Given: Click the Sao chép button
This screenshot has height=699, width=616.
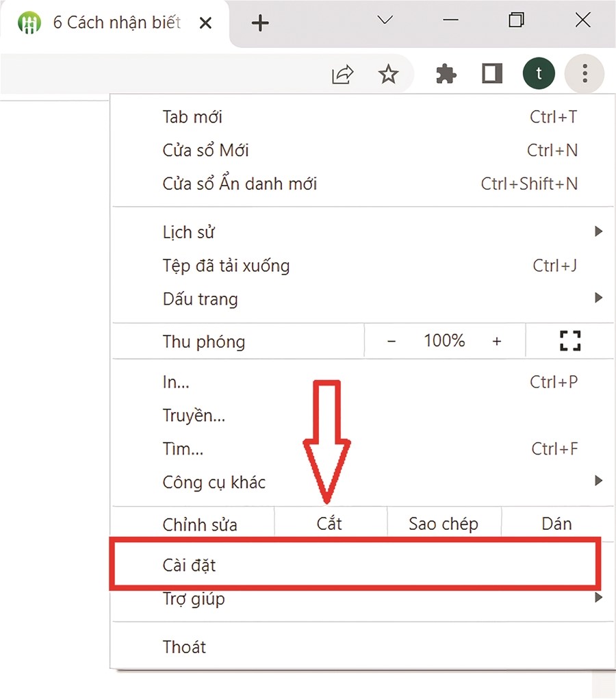Looking at the screenshot, I should (444, 524).
